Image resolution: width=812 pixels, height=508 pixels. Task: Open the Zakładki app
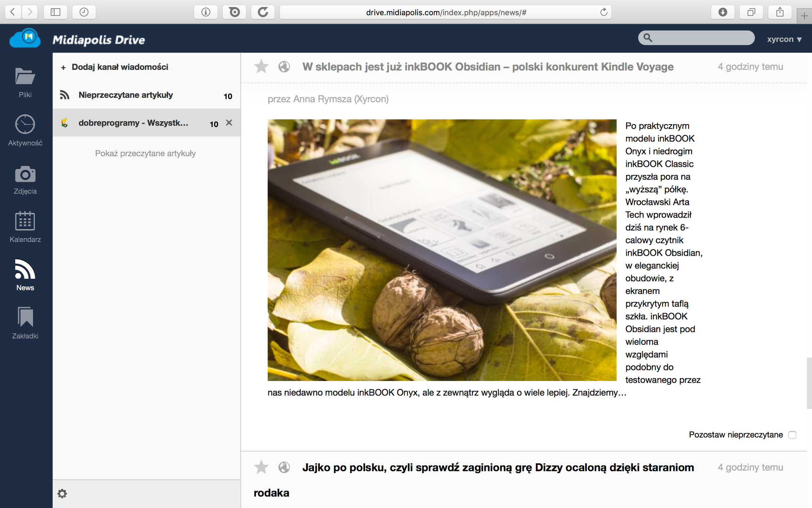[x=25, y=322]
